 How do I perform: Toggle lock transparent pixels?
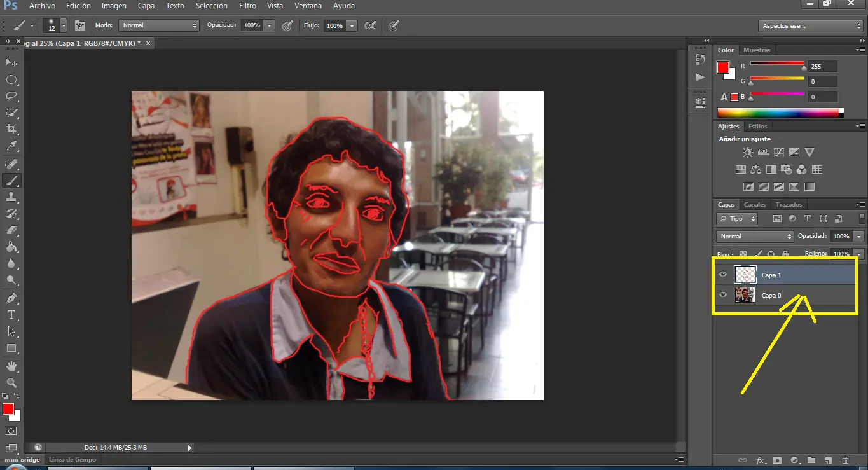pyautogui.click(x=743, y=254)
